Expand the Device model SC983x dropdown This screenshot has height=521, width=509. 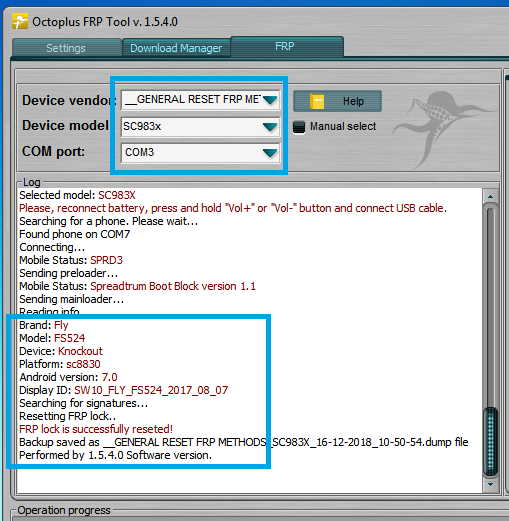pyautogui.click(x=201, y=126)
